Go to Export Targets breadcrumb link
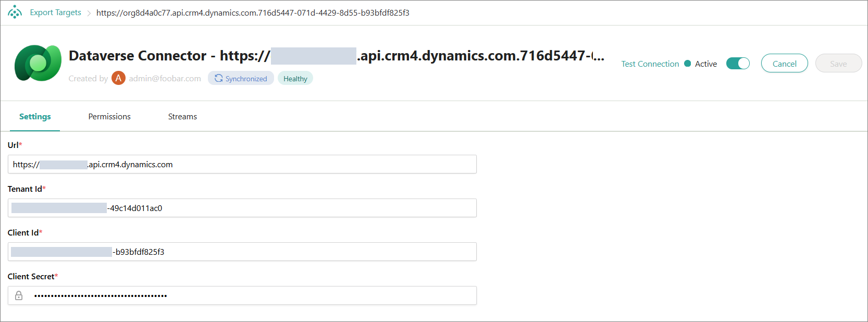This screenshot has height=322, width=868. pos(56,13)
